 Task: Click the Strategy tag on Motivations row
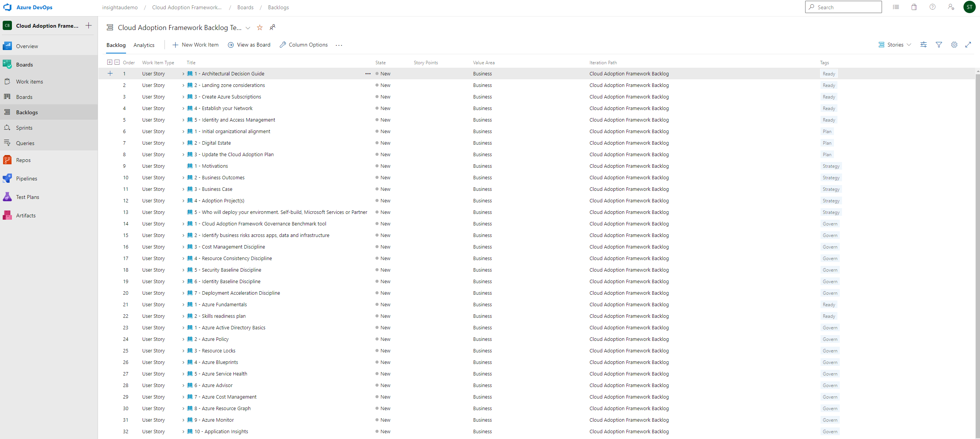click(x=831, y=166)
